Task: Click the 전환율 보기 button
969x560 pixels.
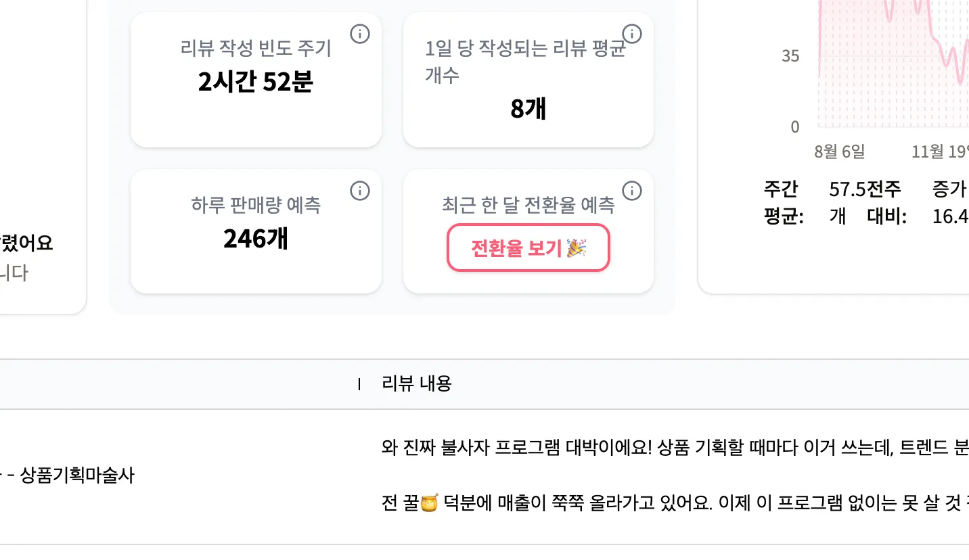Action: (528, 248)
